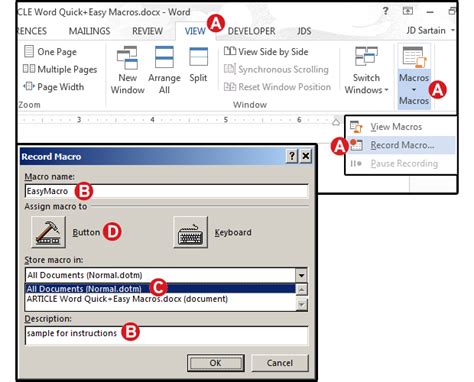Image resolution: width=474 pixels, height=382 pixels.
Task: Choose Page Width zoom option
Action: click(54, 87)
